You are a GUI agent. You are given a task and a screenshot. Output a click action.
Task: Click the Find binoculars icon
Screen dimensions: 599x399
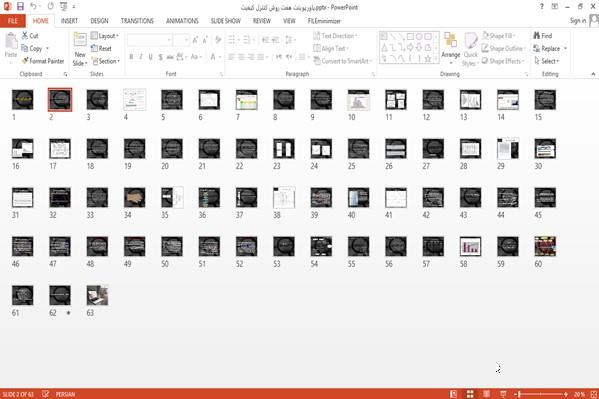tap(536, 36)
